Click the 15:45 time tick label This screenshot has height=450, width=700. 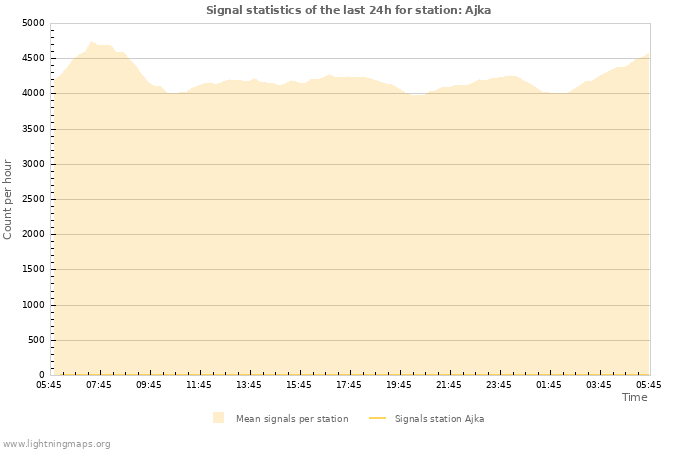pos(299,384)
